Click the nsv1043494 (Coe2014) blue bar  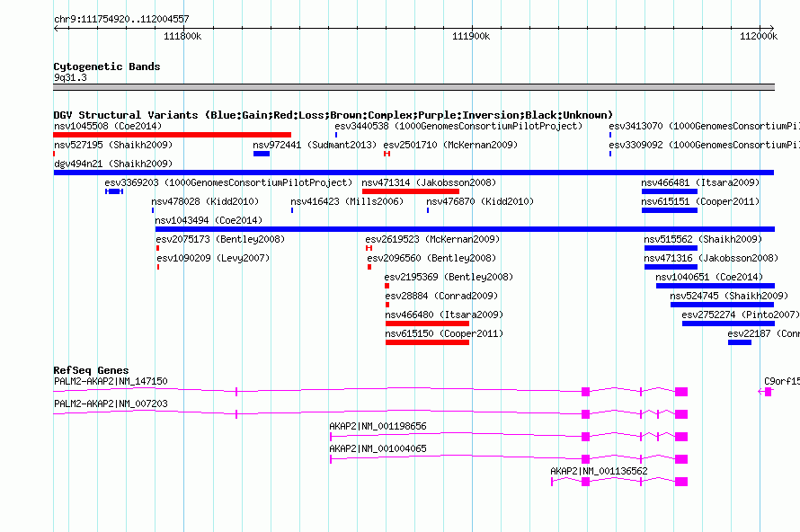point(465,229)
